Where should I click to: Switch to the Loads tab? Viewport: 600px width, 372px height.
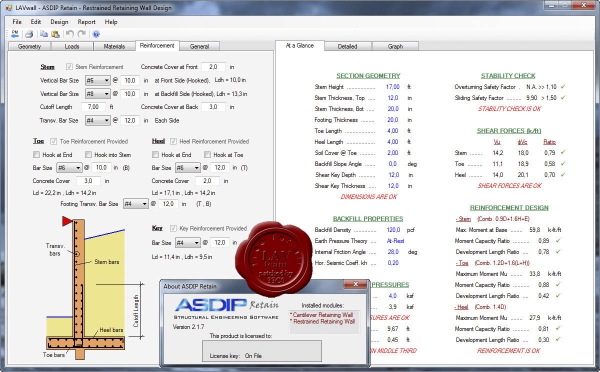72,46
